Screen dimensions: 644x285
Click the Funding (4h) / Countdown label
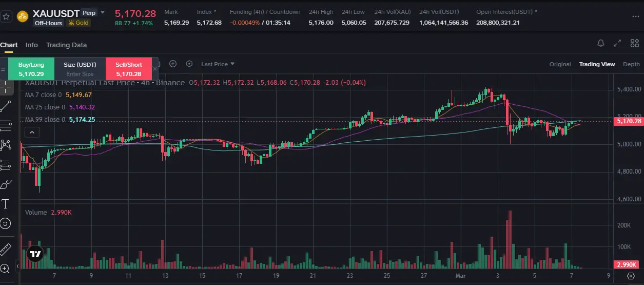tap(265, 12)
